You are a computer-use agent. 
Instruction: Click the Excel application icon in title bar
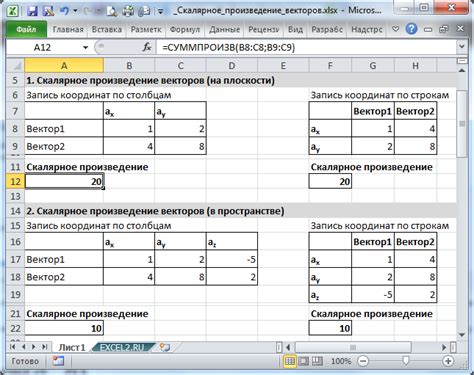[x=13, y=11]
